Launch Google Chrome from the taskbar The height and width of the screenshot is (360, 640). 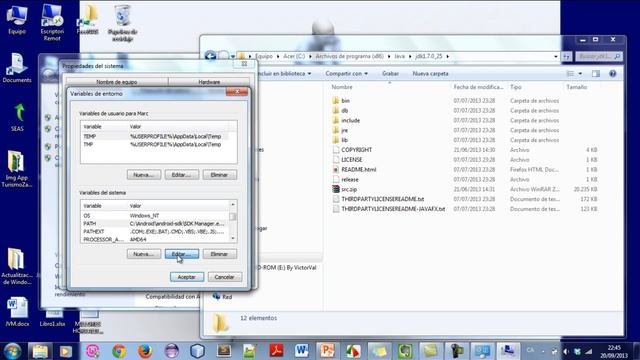point(119,351)
